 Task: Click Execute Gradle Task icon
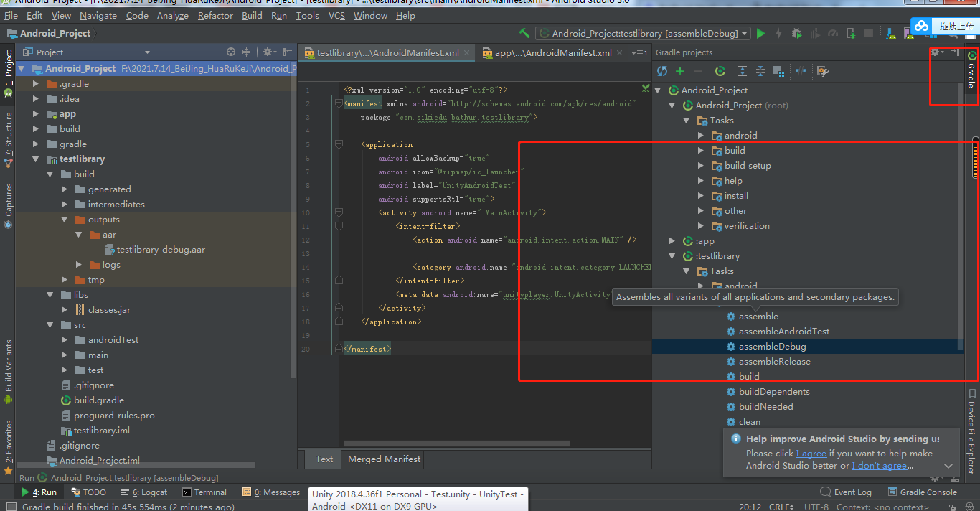click(x=720, y=71)
